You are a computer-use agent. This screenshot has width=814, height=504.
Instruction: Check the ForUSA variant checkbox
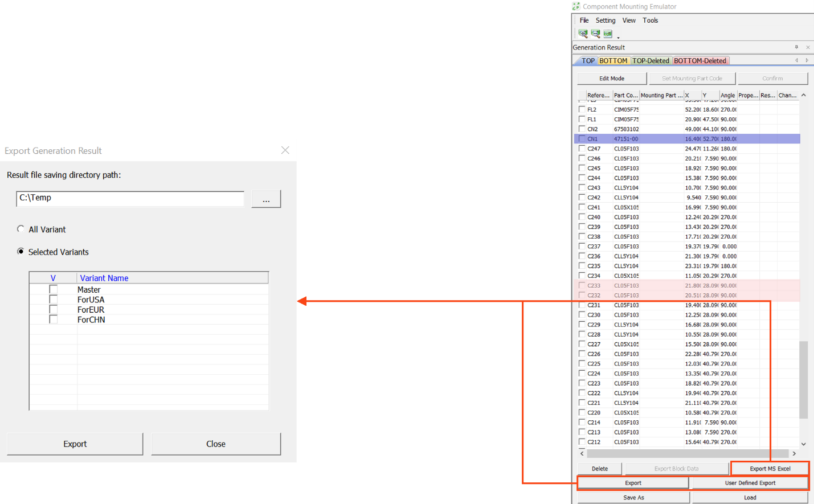54,300
